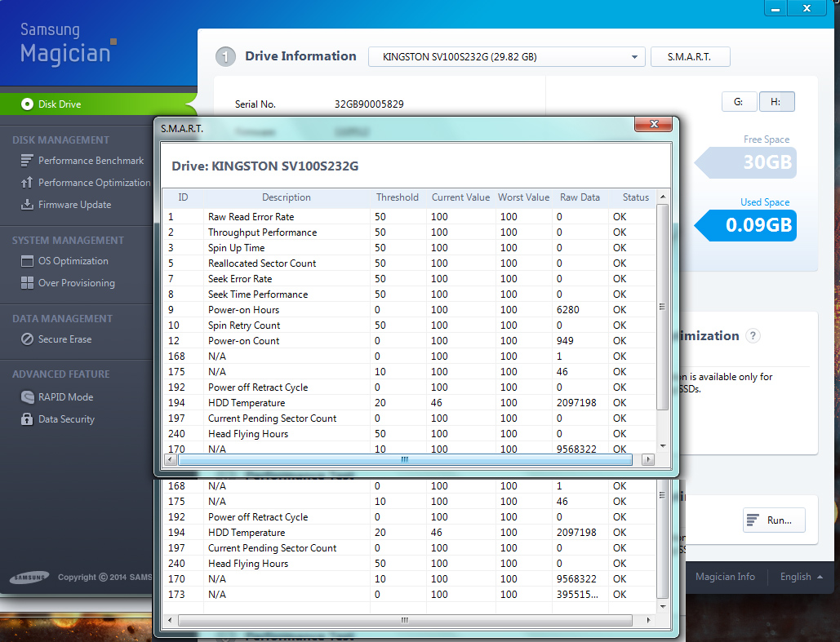Click the raw data value 6280

point(568,310)
